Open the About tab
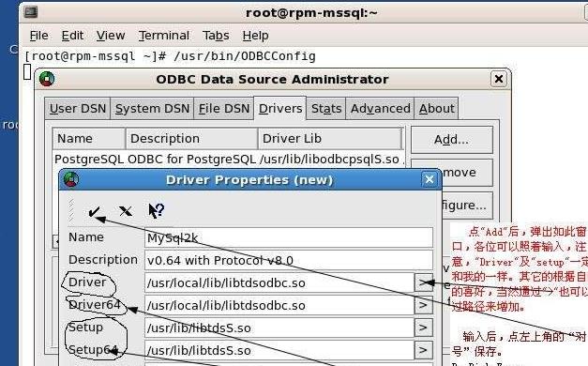This screenshot has height=366, width=588. click(x=436, y=109)
